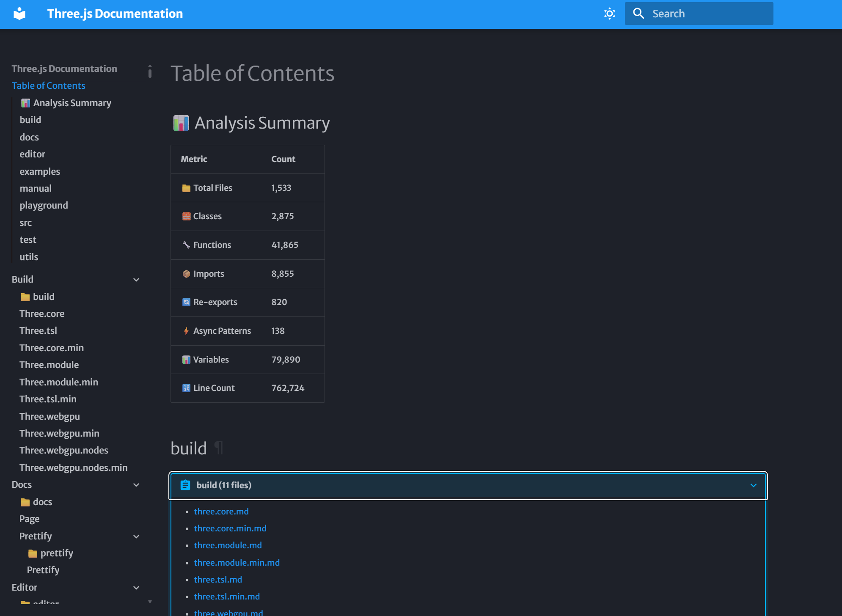Click the Metric column header
Viewport: 842px width, 616px height.
point(194,159)
